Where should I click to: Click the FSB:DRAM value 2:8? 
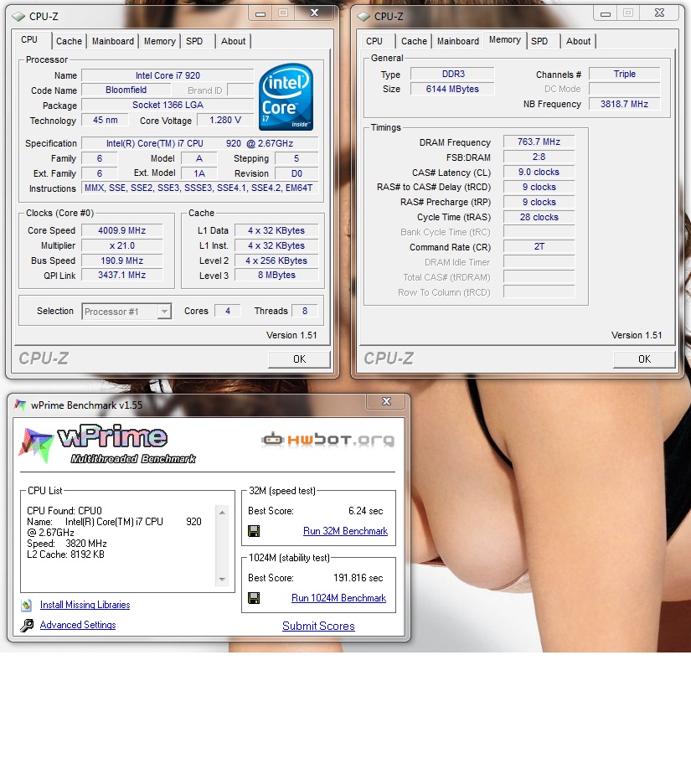coord(539,157)
